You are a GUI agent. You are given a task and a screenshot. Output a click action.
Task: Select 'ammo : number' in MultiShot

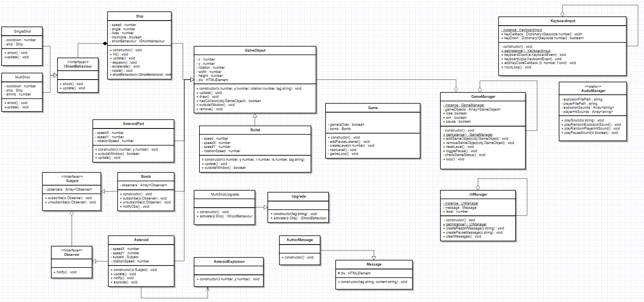click(18, 94)
